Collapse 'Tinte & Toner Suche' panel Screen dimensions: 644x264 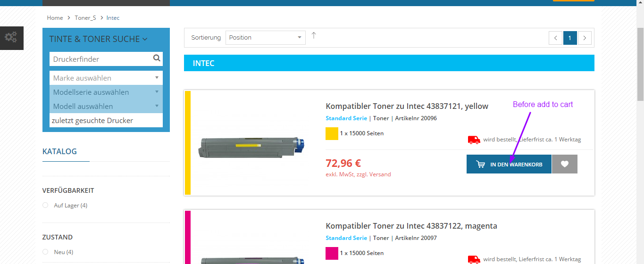coord(99,39)
